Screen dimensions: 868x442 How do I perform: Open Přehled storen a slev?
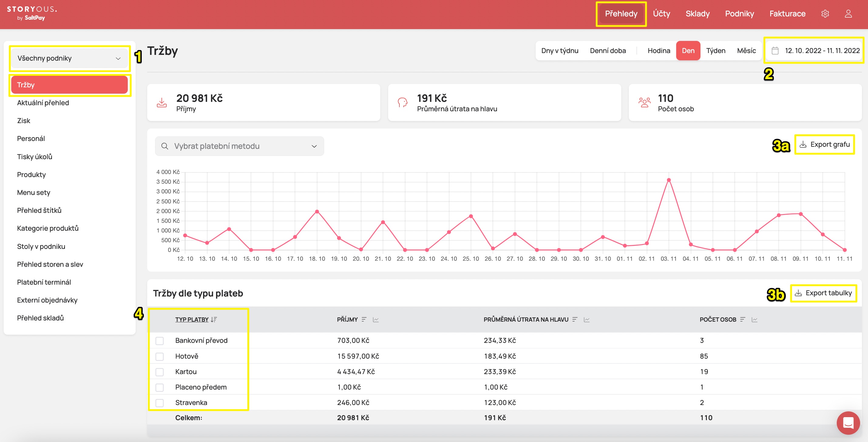(50, 264)
